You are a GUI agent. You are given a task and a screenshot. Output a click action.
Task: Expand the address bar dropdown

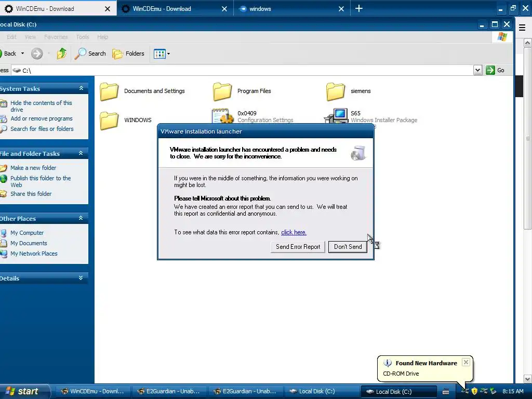coord(477,70)
